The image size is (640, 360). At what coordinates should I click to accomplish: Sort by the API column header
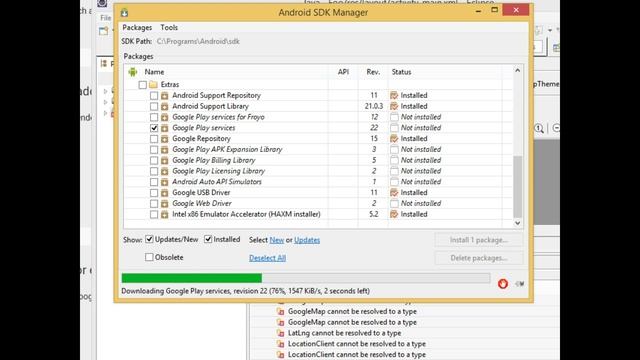[x=343, y=72]
